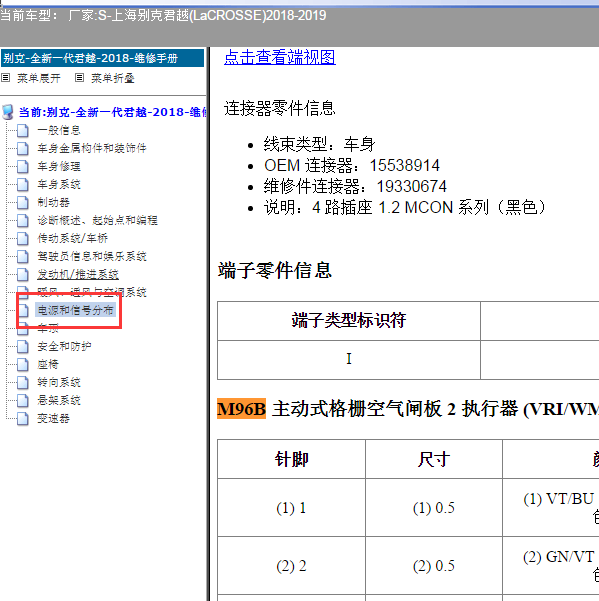Click the 菜单折叠 collapse-menu icon
Screen dimensions: 599x601
79,78
